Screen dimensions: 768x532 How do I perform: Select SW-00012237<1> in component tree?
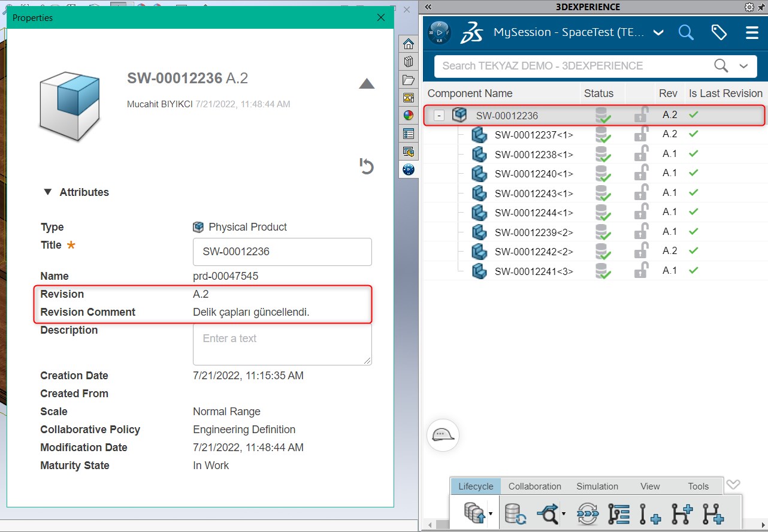coord(534,135)
